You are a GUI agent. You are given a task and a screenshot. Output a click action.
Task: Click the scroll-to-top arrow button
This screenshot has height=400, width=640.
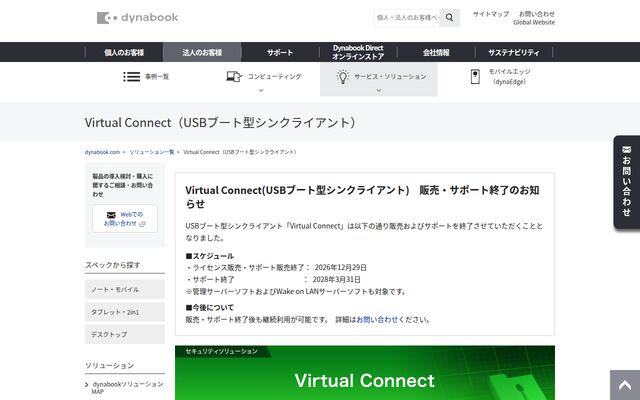pyautogui.click(x=625, y=385)
